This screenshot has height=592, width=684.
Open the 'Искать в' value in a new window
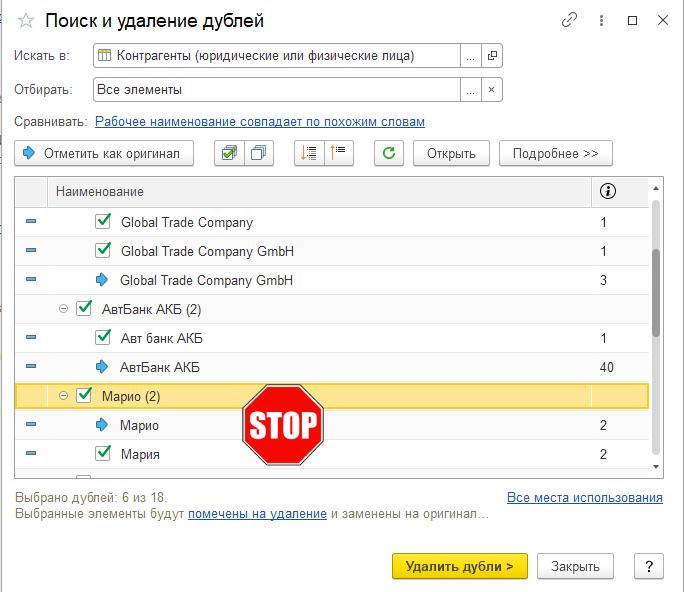pyautogui.click(x=492, y=56)
